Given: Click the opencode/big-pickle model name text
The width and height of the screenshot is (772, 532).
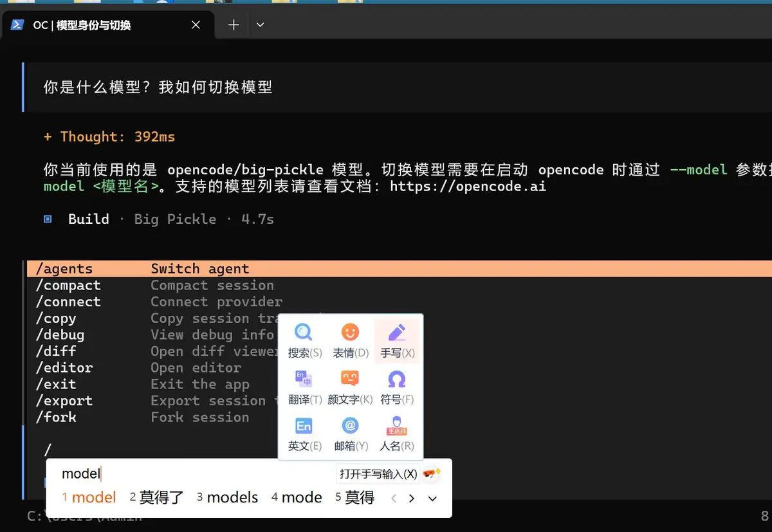Looking at the screenshot, I should pos(245,170).
